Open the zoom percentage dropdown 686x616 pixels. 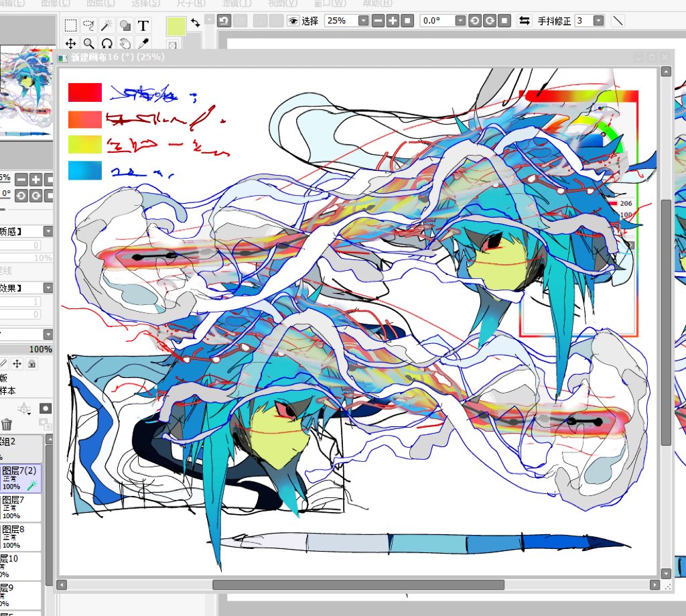(363, 21)
